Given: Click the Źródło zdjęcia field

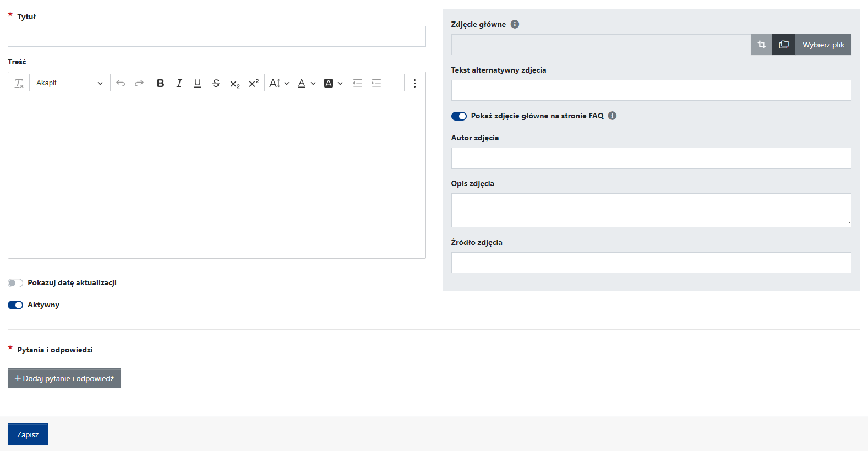Looking at the screenshot, I should tap(651, 263).
